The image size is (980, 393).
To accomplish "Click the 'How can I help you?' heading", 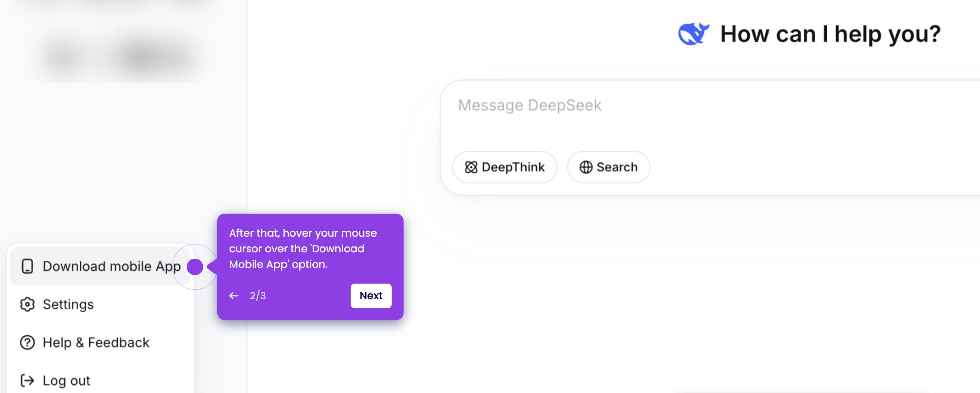I will tap(831, 34).
